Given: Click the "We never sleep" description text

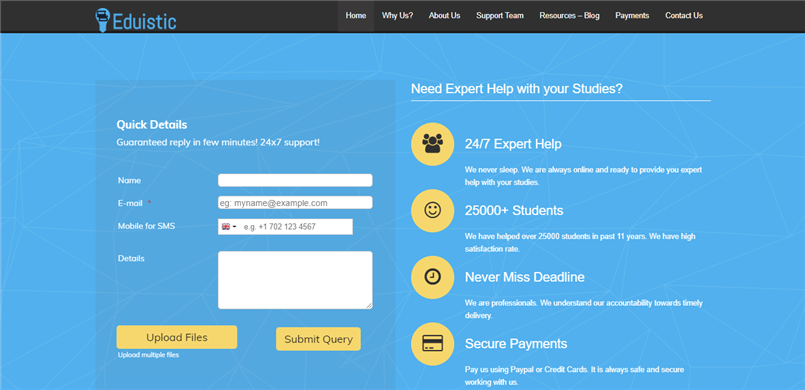Looking at the screenshot, I should [583, 176].
